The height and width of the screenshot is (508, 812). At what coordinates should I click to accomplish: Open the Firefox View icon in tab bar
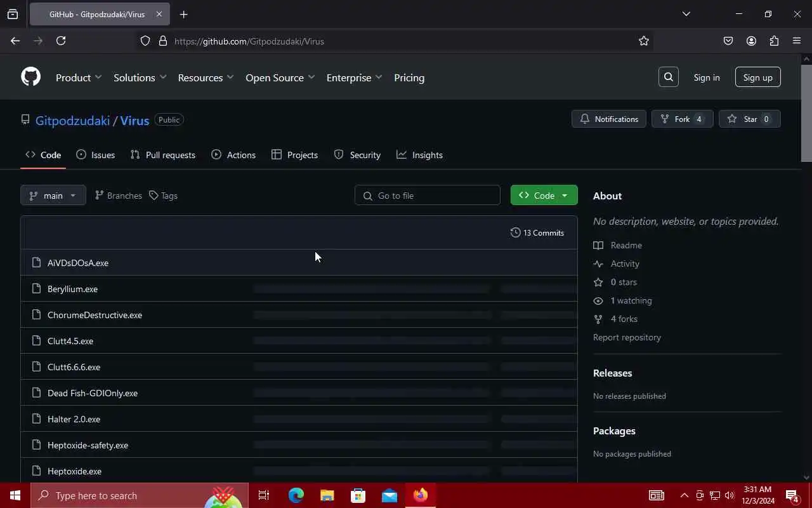[x=13, y=14]
